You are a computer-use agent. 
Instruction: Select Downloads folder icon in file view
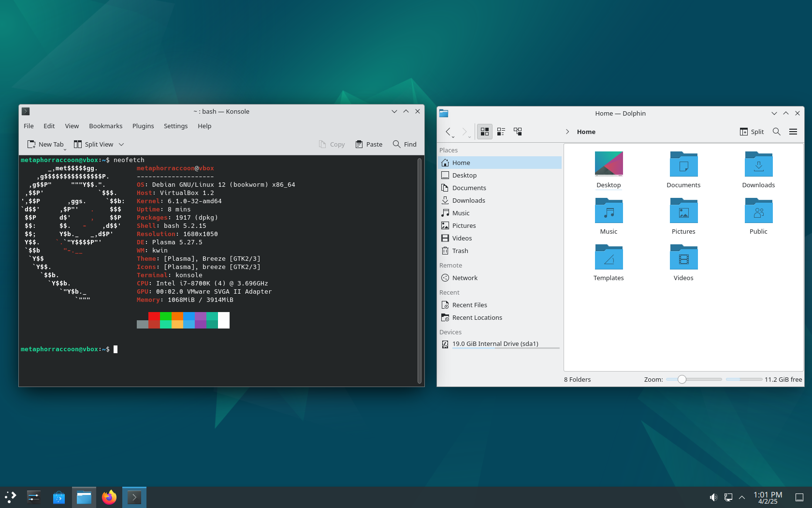pyautogui.click(x=758, y=164)
